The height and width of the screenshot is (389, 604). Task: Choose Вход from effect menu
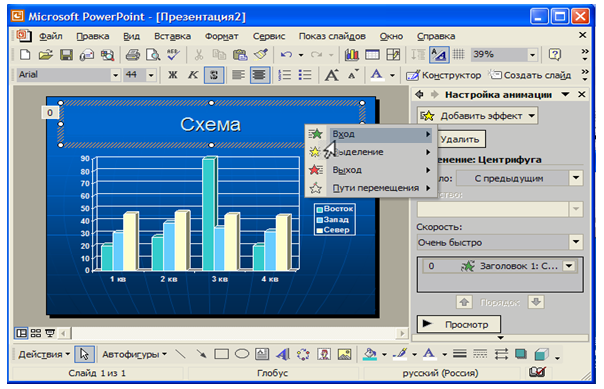[x=370, y=134]
